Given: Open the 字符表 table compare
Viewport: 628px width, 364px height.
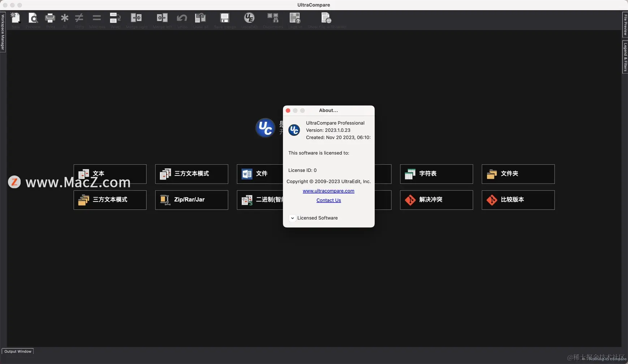Looking at the screenshot, I should 436,174.
